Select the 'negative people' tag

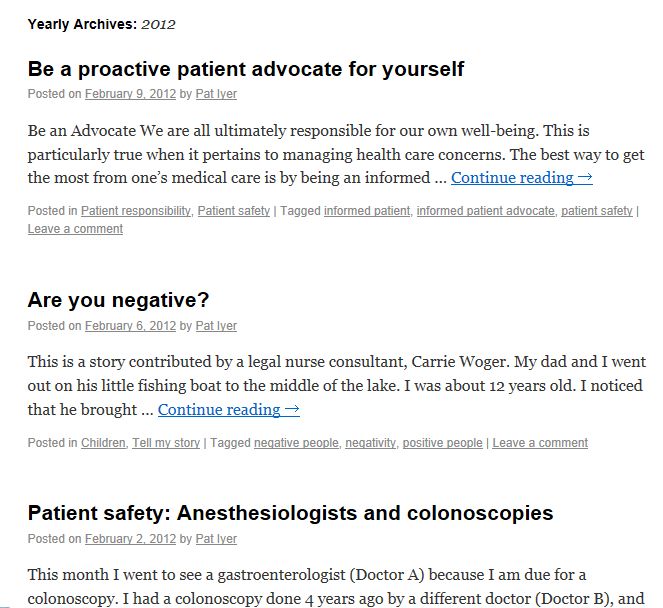[296, 443]
